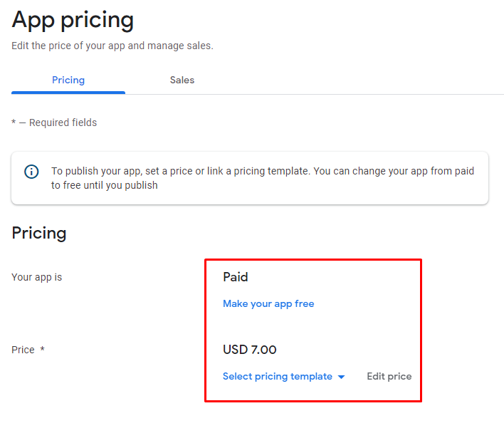Click the leading asterisk of Required fields
This screenshot has width=504, height=438.
(14, 122)
